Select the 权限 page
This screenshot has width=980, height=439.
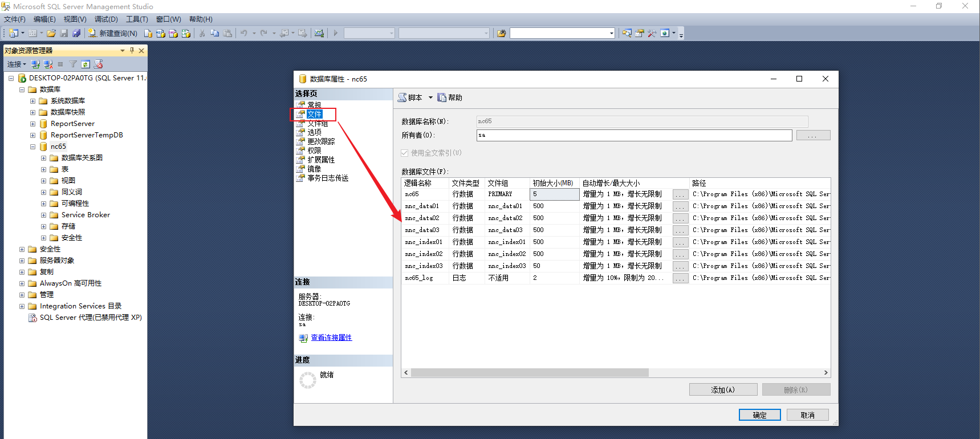[314, 151]
